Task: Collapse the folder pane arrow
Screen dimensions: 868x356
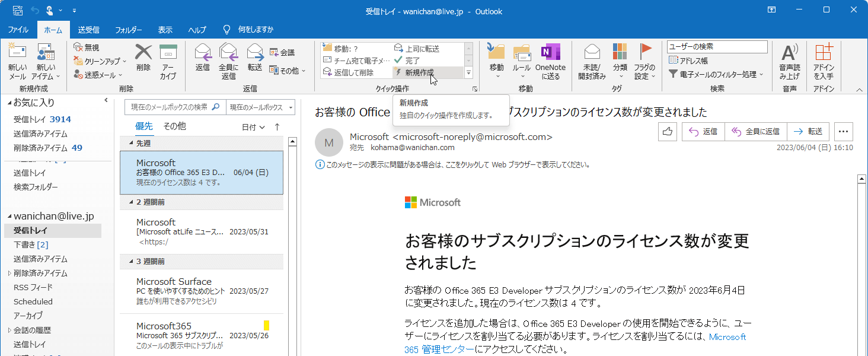Action: [x=106, y=100]
